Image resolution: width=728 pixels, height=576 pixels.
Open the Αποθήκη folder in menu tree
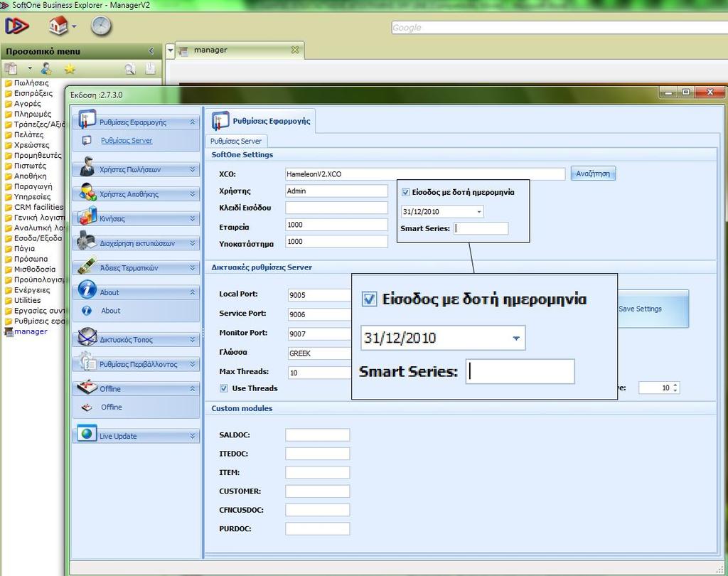[x=30, y=176]
